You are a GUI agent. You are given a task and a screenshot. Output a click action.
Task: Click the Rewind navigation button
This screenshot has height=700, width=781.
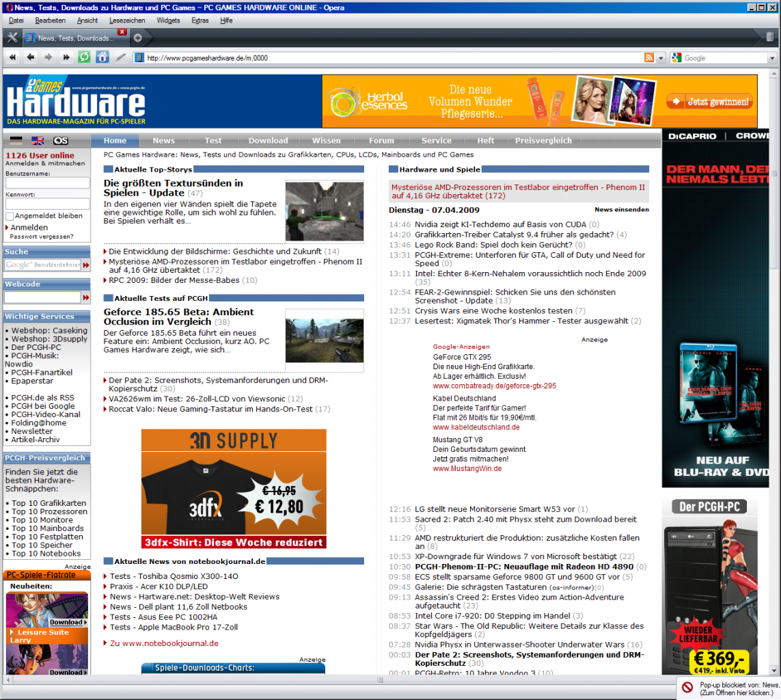click(x=12, y=58)
